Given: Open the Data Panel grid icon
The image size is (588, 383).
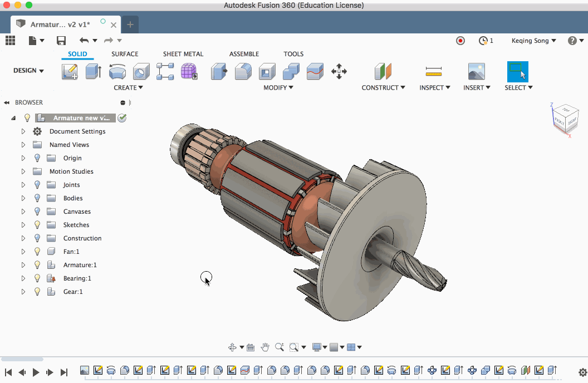Looking at the screenshot, I should coord(10,41).
